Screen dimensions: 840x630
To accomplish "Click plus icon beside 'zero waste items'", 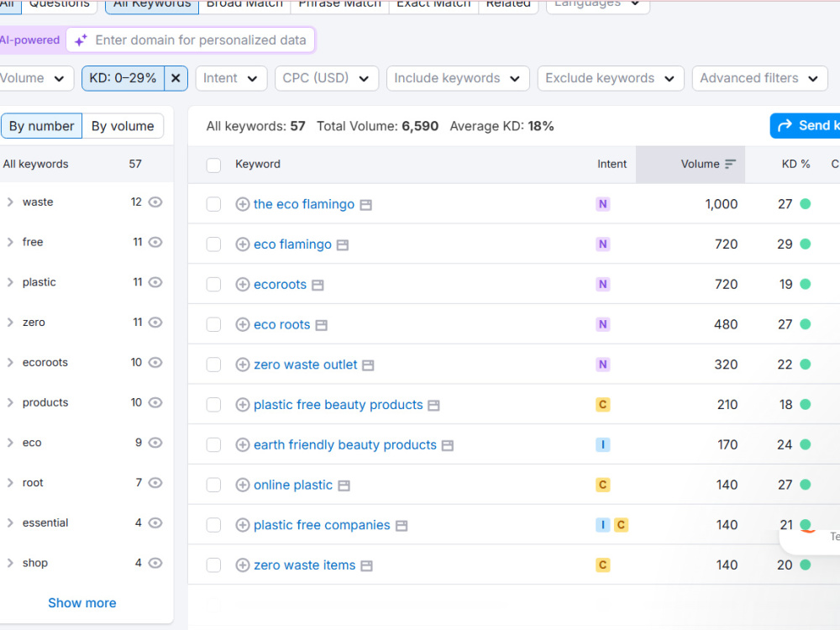I will (x=243, y=565).
